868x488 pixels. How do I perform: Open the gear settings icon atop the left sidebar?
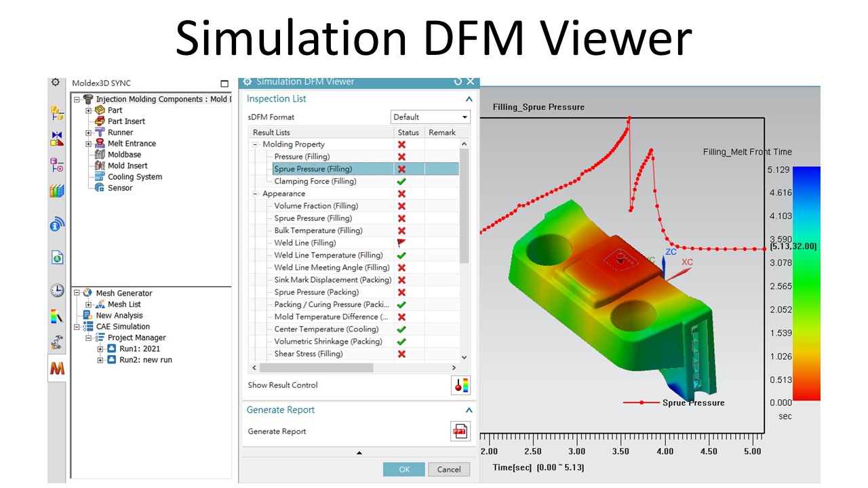pos(56,82)
